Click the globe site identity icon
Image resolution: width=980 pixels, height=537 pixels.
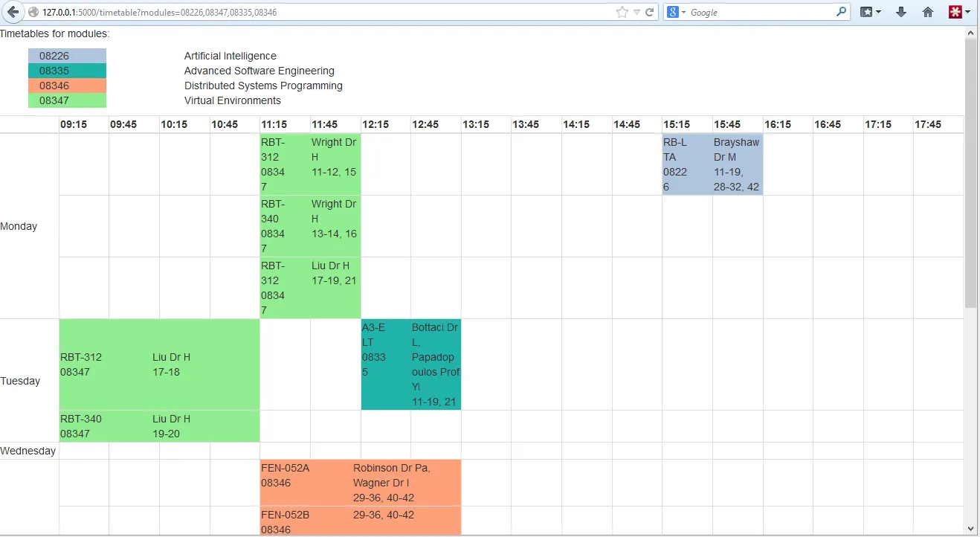click(x=33, y=13)
